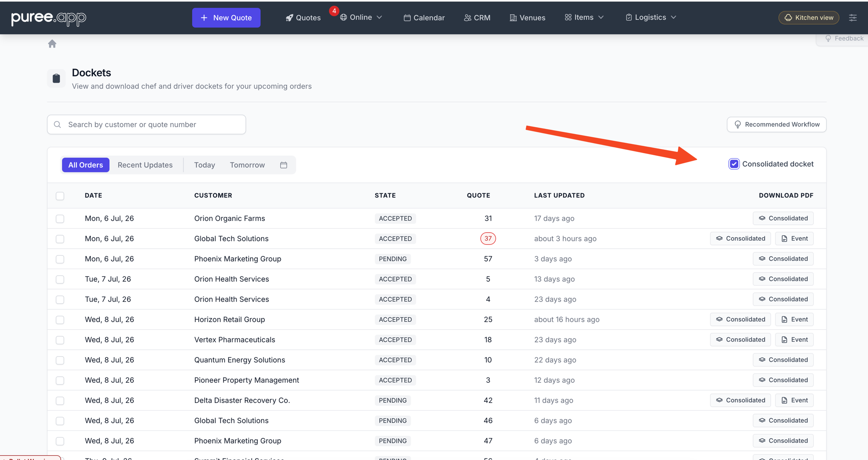This screenshot has width=868, height=460.
Task: Click the LAST UPDATED column header
Action: coord(559,195)
